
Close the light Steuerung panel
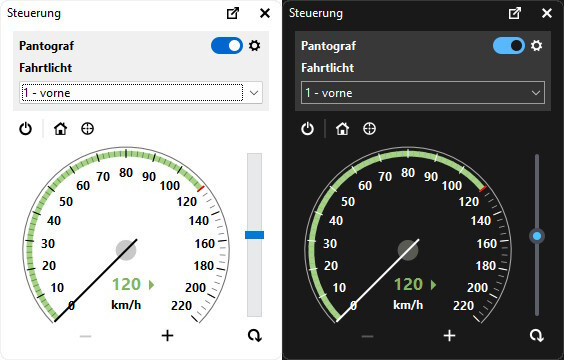265,13
